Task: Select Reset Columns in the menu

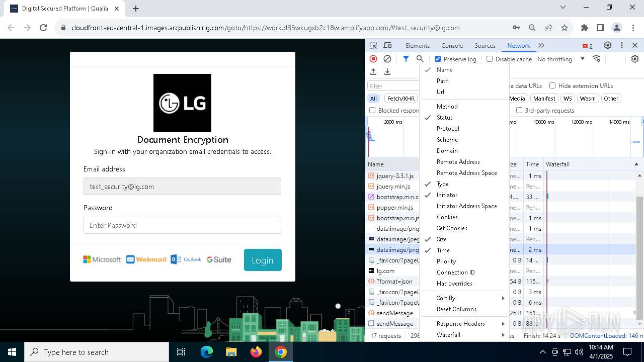Action: [464, 309]
